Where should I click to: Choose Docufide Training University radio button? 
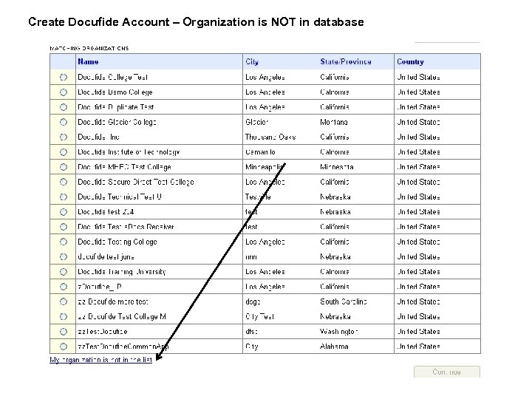click(64, 272)
